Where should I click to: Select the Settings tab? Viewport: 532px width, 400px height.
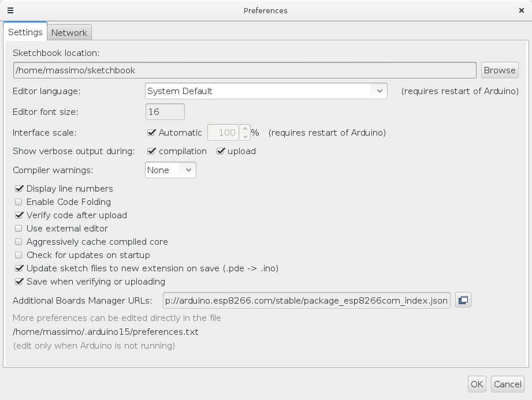(x=25, y=32)
